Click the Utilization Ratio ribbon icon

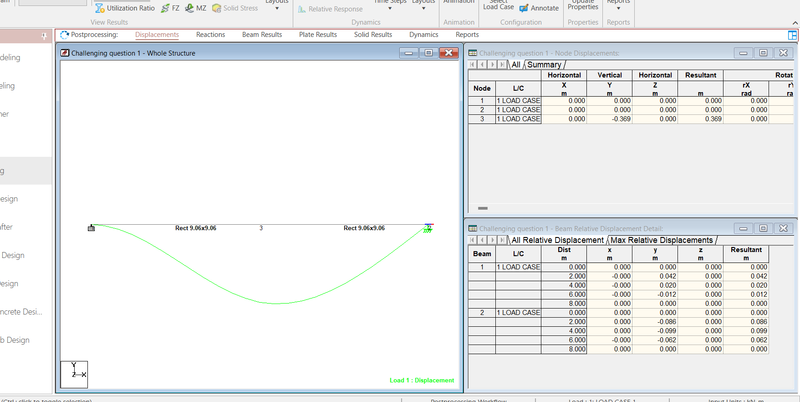100,8
